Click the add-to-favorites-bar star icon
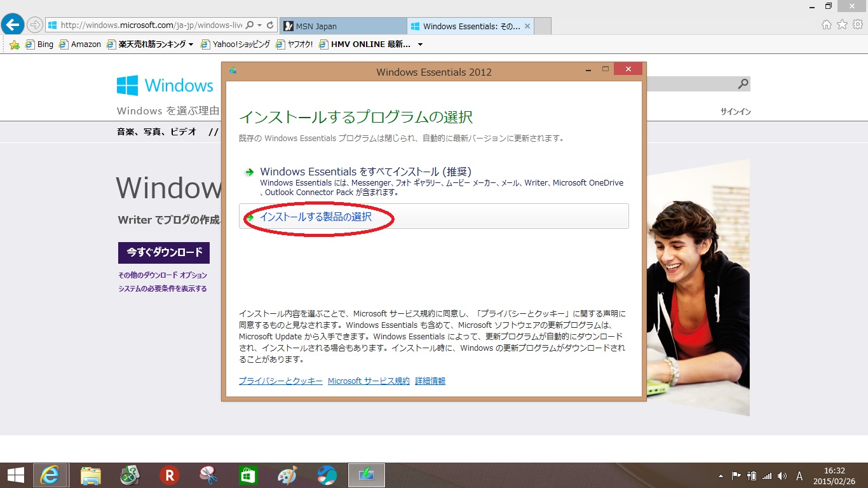 pos(14,44)
